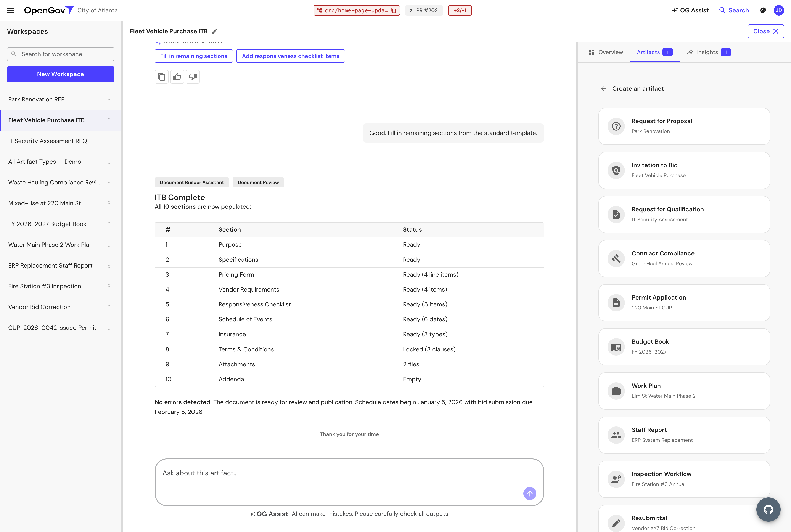Open the PR #202 link

[424, 11]
